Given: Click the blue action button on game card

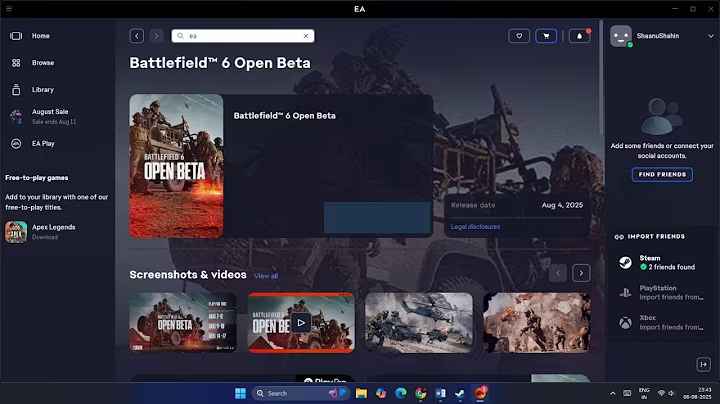Looking at the screenshot, I should [x=377, y=218].
